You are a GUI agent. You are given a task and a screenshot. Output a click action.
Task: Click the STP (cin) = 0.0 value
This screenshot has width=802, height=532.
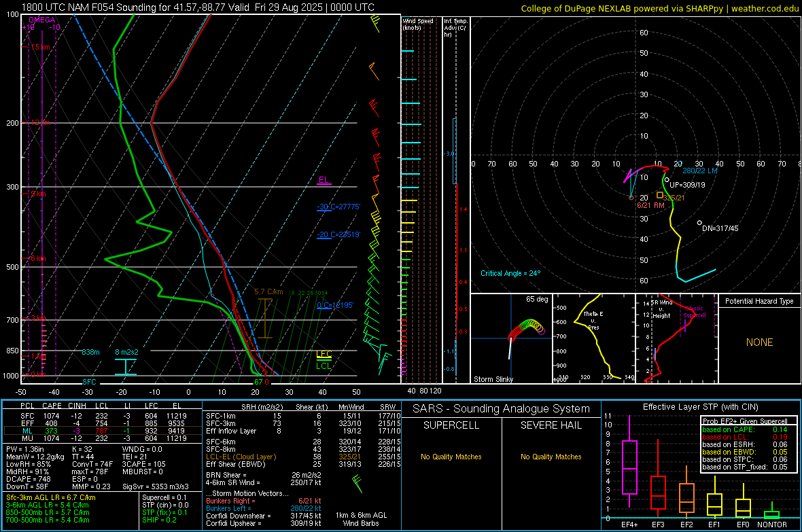point(165,505)
